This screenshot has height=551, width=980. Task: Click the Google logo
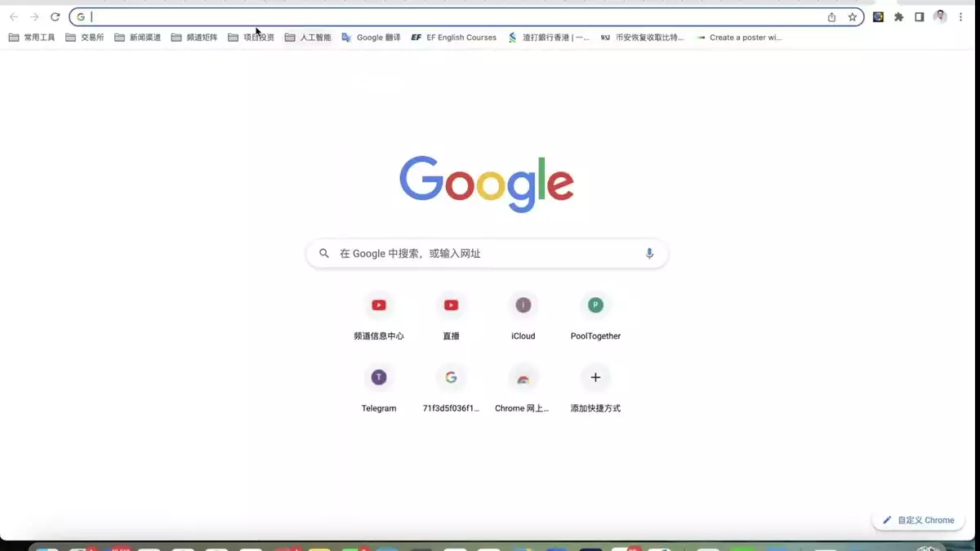point(487,184)
